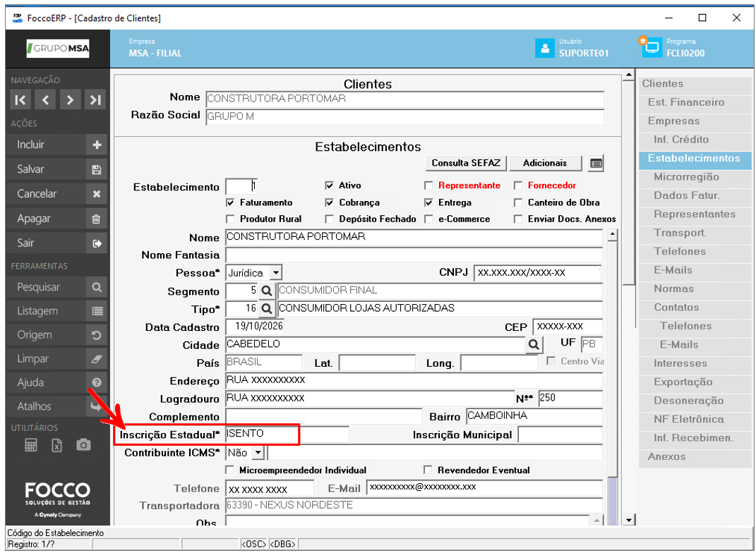Open the Tipo lookup magnifier
The image size is (756, 553).
(267, 309)
